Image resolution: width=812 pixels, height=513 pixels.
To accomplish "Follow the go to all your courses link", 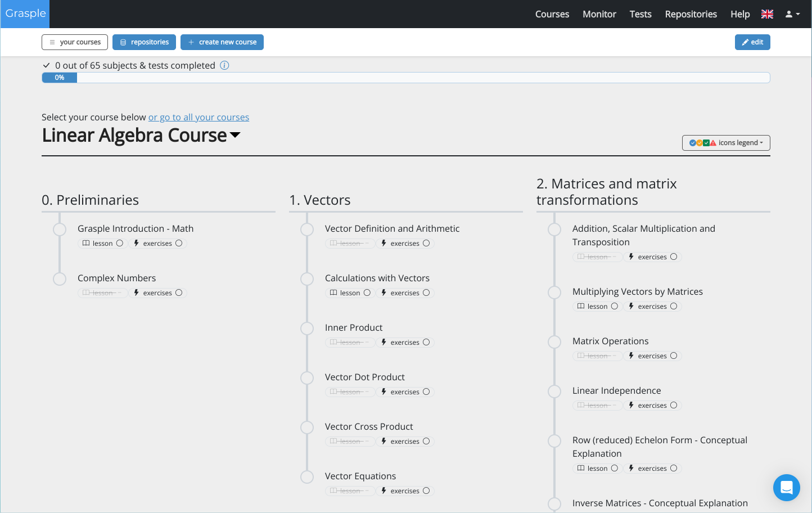I will tap(199, 117).
